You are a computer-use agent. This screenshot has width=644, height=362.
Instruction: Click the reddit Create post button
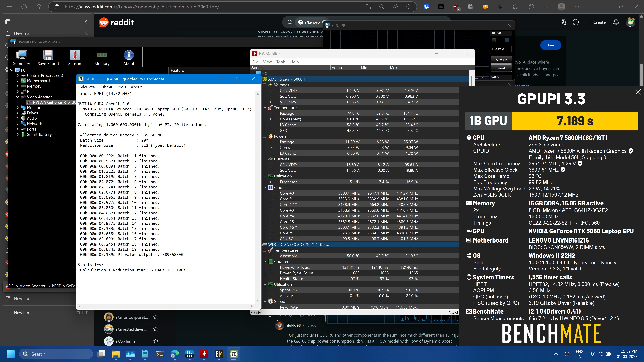(595, 22)
